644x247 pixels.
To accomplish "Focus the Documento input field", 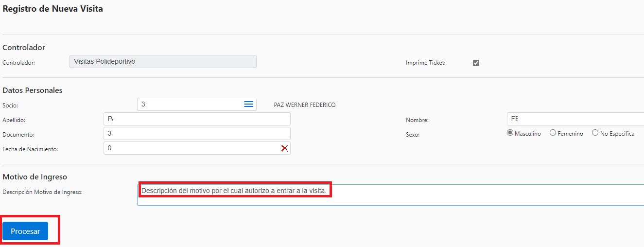I will click(197, 134).
